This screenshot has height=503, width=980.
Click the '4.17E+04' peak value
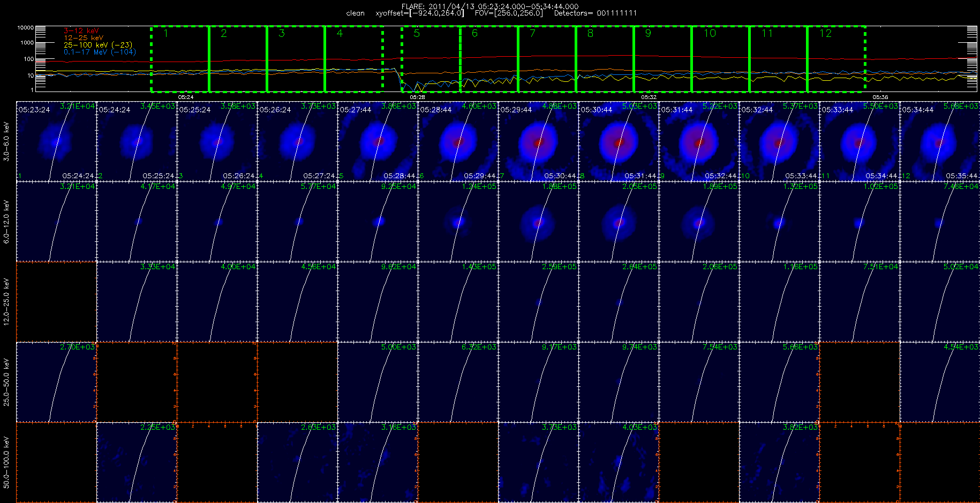158,187
